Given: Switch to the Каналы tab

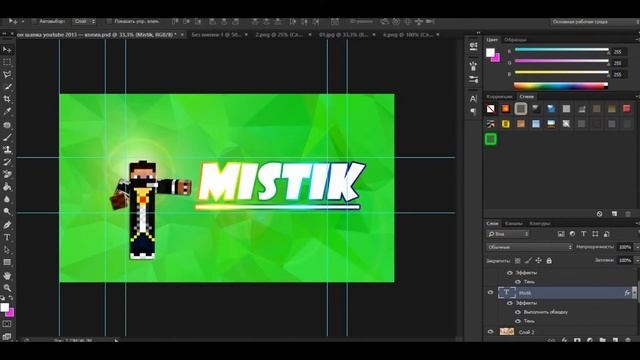Looking at the screenshot, I should (513, 223).
